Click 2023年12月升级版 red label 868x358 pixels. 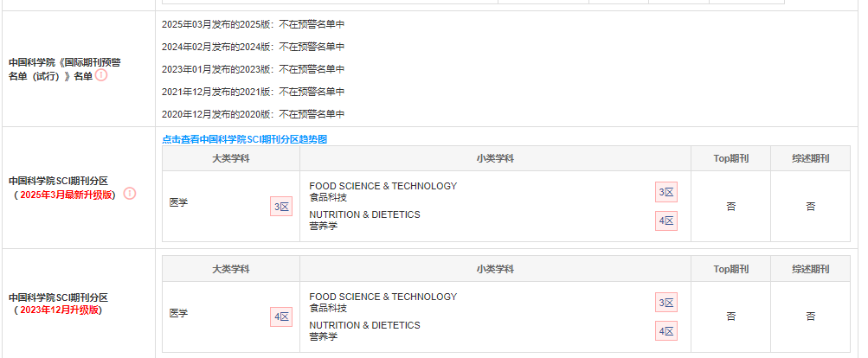tap(59, 310)
